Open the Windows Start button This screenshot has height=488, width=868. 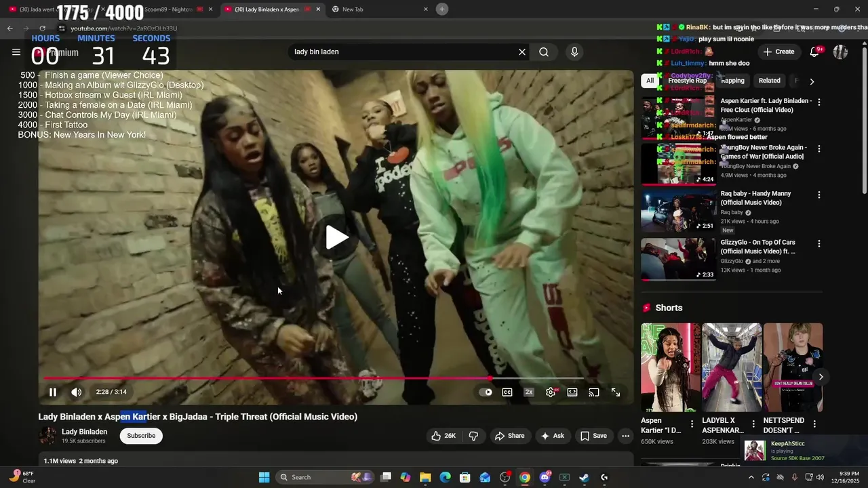coord(264,477)
